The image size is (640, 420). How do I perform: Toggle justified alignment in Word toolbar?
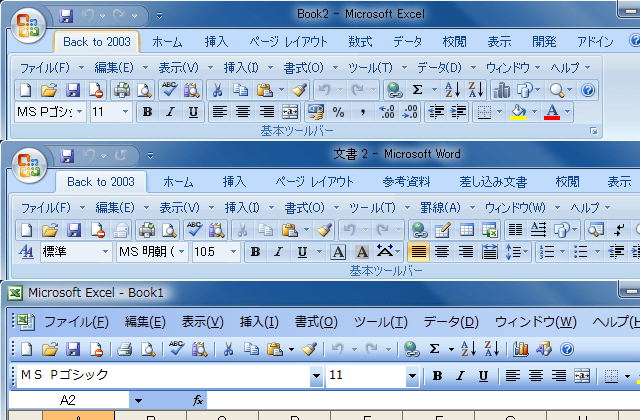pyautogui.click(x=418, y=252)
